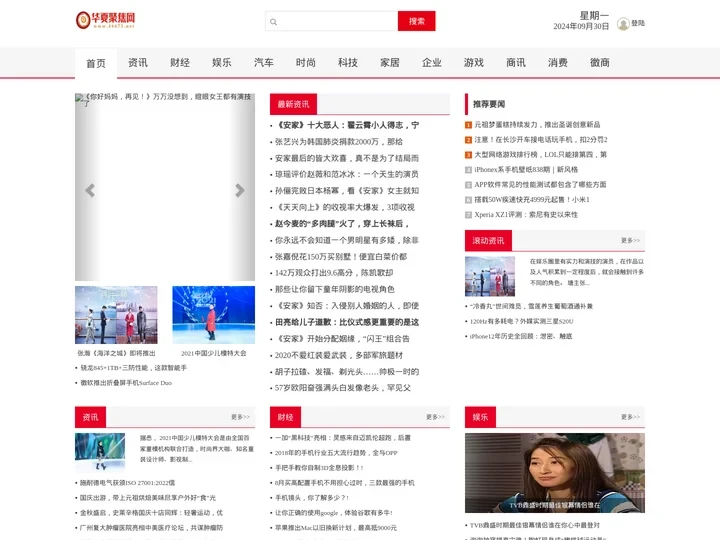
Task: Open the 企业 nav tab
Action: point(432,62)
